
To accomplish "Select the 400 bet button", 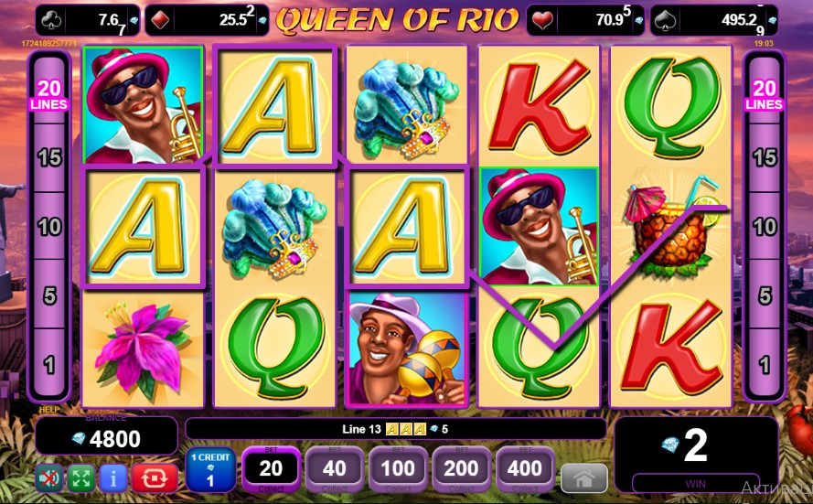I will tap(525, 468).
